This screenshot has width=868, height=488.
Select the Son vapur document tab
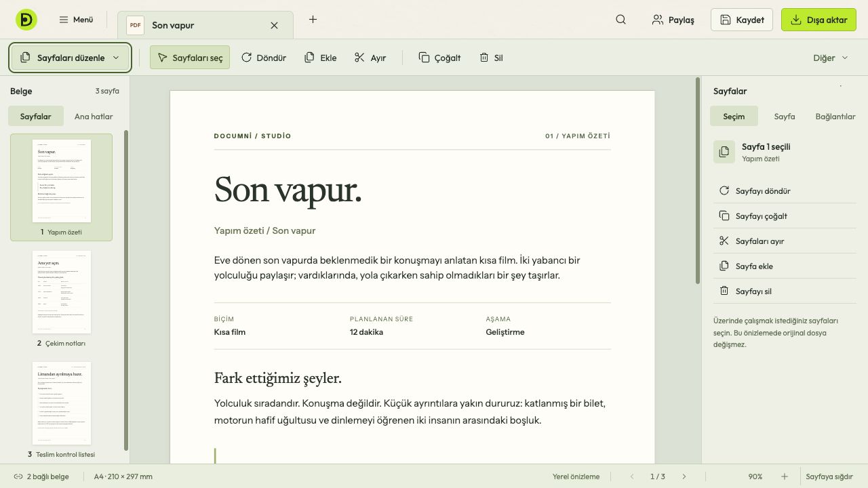point(205,25)
